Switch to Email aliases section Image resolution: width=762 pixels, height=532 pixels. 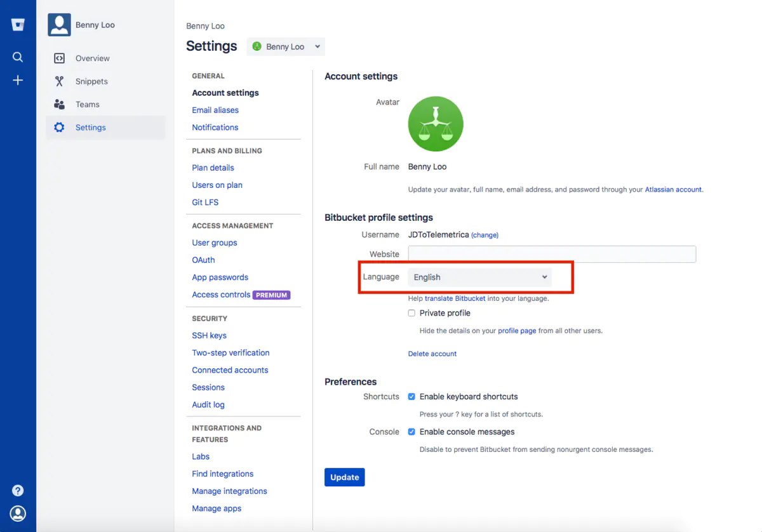(215, 110)
